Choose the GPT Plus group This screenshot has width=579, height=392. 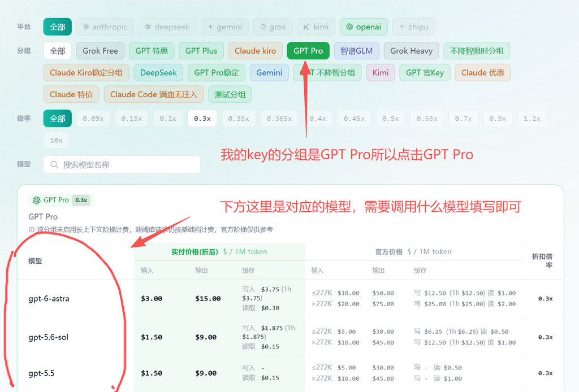(201, 51)
